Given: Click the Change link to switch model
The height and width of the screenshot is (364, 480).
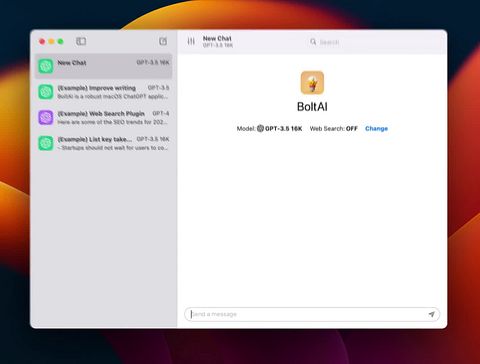Looking at the screenshot, I should [x=376, y=129].
